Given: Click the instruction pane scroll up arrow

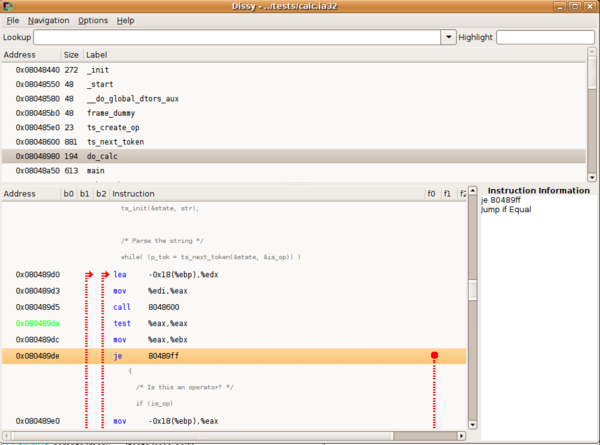Looking at the screenshot, I should pos(473,191).
